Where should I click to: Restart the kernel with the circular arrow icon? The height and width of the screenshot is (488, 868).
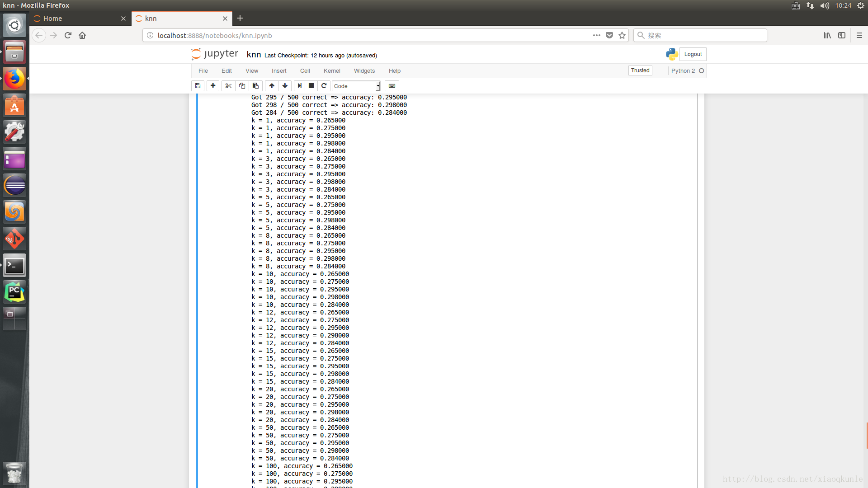point(324,86)
